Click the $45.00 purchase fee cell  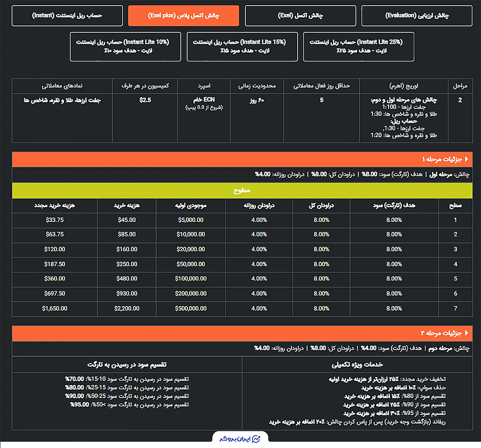[127, 220]
